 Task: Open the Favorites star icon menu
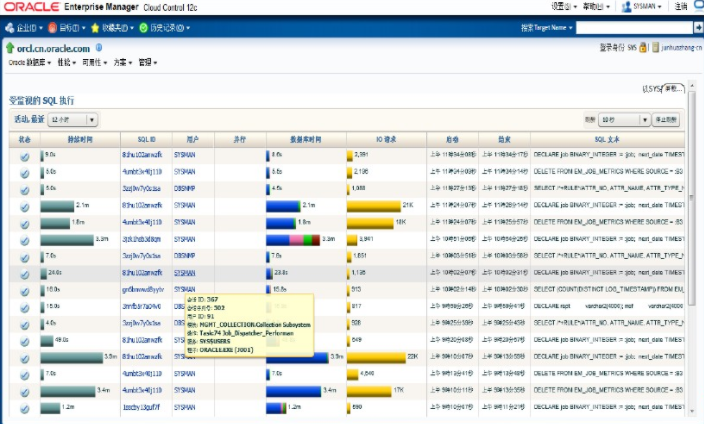[95, 28]
